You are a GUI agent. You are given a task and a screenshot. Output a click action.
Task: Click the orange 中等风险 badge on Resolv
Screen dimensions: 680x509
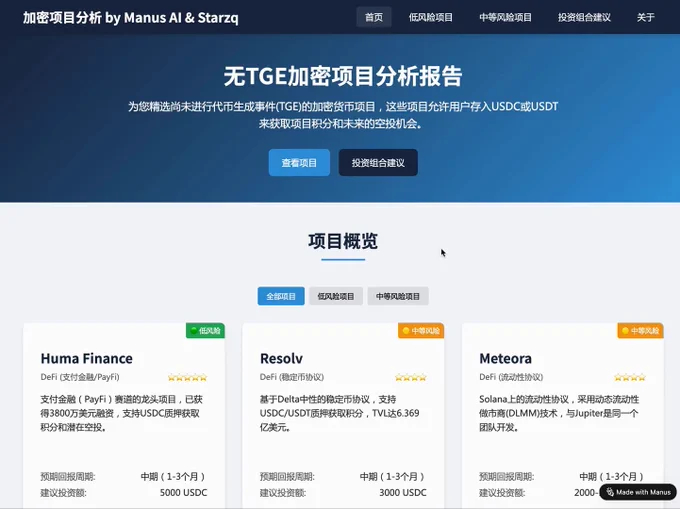[421, 331]
